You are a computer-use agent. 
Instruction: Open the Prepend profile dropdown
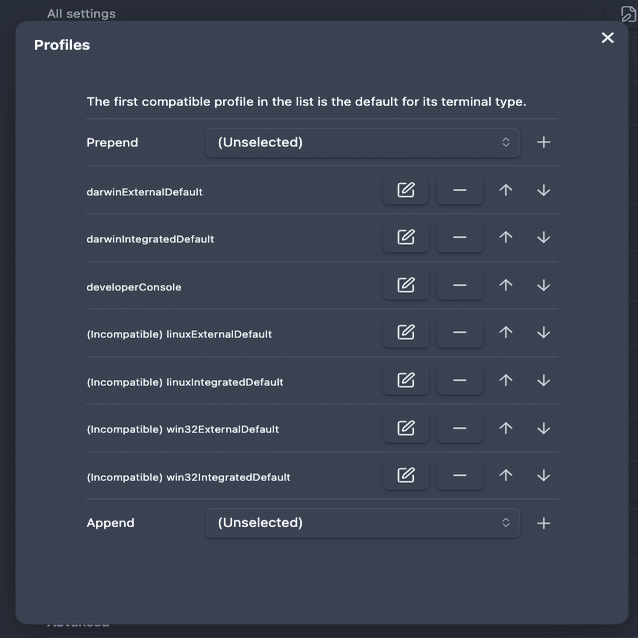pos(363,142)
